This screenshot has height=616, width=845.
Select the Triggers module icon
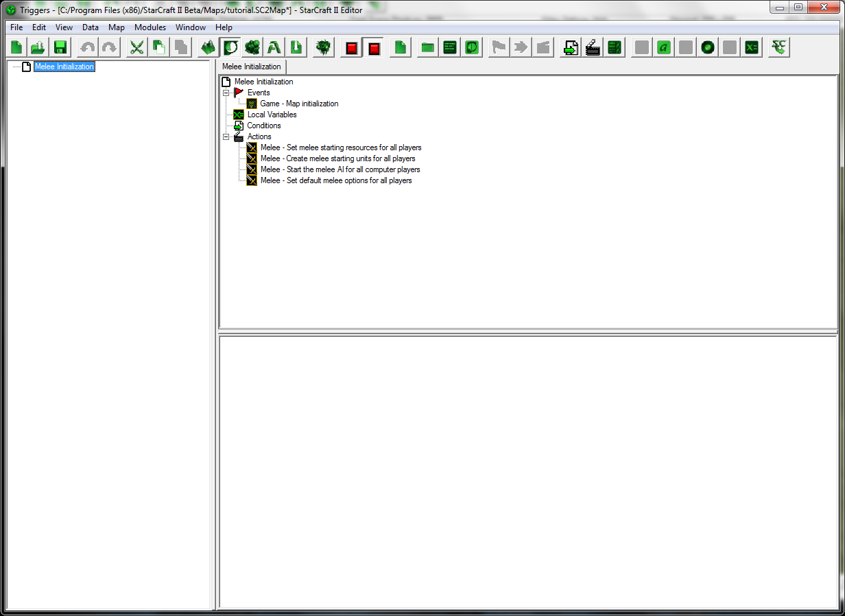tap(230, 47)
